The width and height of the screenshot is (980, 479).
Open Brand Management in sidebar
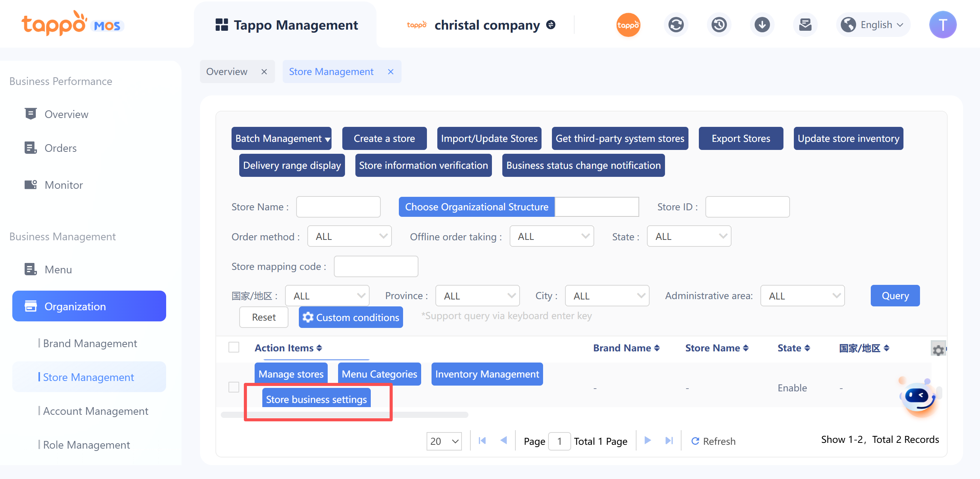click(x=90, y=343)
